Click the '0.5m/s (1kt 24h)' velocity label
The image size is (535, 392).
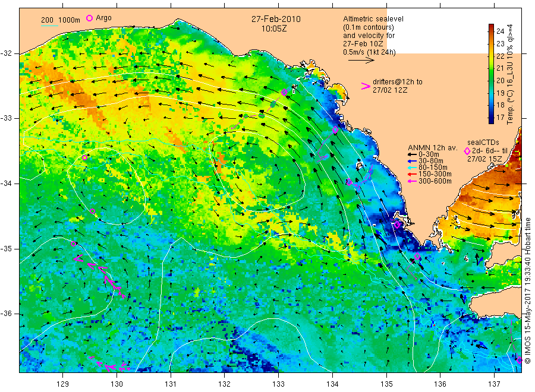point(370,52)
